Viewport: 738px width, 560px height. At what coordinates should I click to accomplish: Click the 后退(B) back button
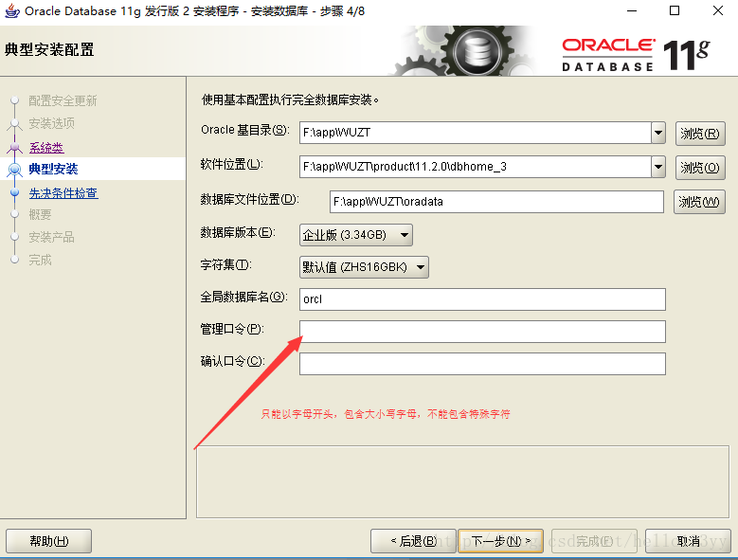pos(413,541)
